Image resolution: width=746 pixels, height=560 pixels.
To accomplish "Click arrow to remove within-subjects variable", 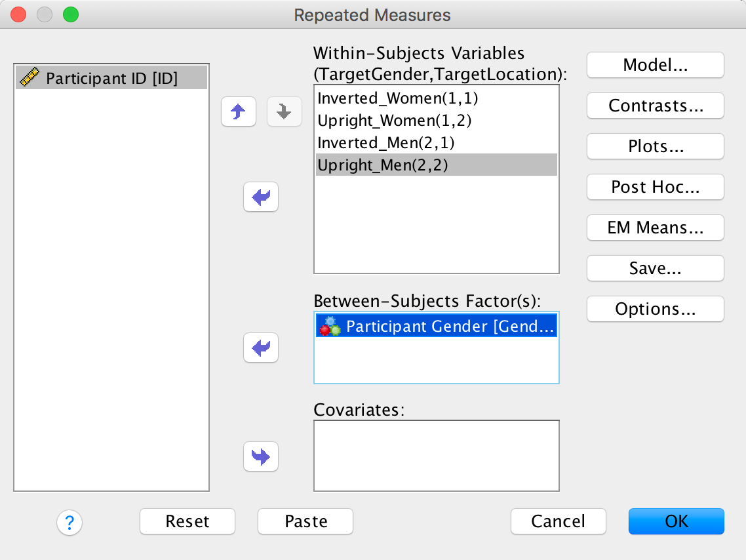I will 261,197.
